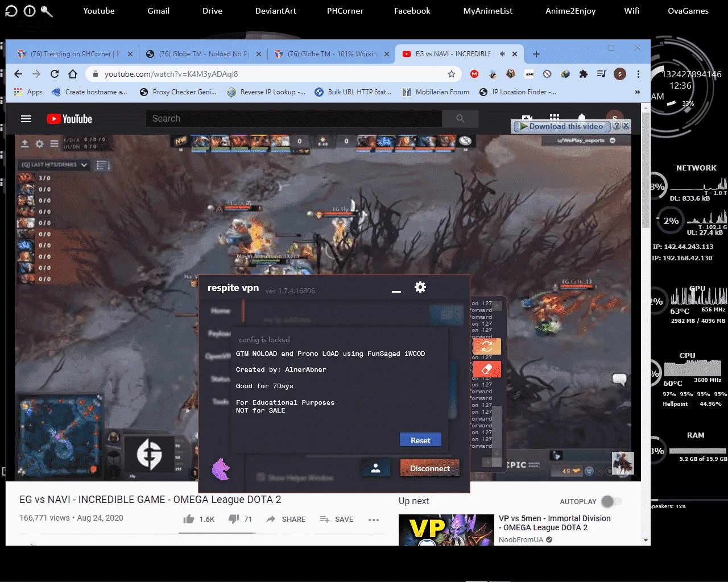Open the Chrome three-dot menu
This screenshot has height=582, width=728.
click(638, 74)
